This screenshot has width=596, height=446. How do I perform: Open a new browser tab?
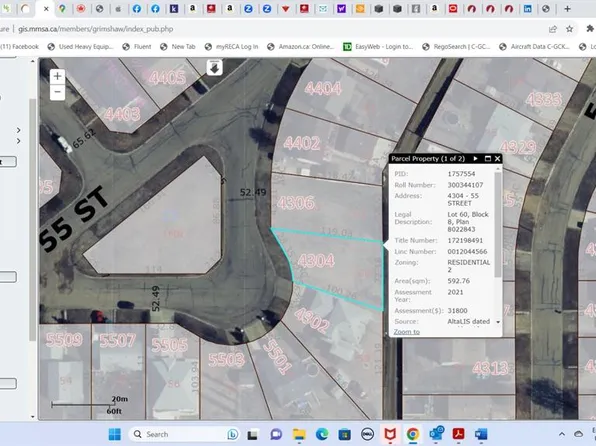[567, 9]
